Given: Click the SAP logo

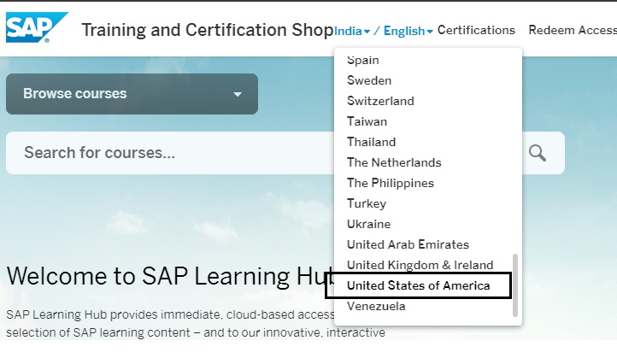Looking at the screenshot, I should coord(37,28).
